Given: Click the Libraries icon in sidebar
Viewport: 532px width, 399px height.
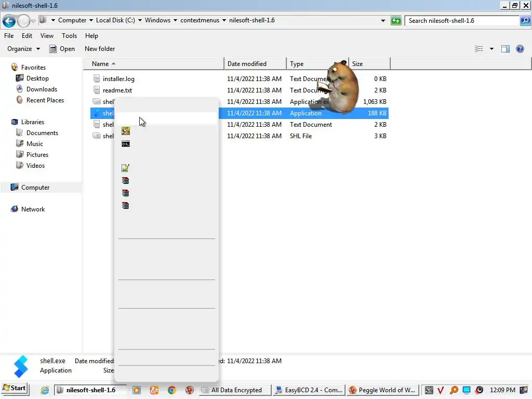Looking at the screenshot, I should [14, 122].
